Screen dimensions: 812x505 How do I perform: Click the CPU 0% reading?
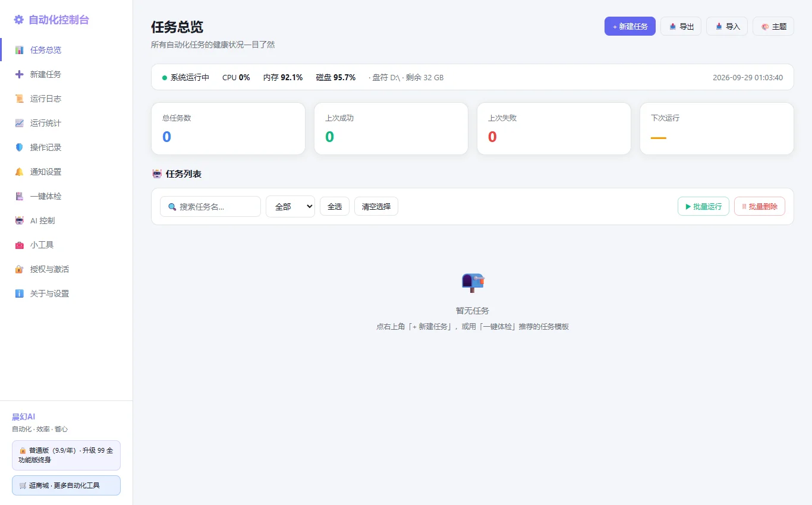(x=236, y=77)
